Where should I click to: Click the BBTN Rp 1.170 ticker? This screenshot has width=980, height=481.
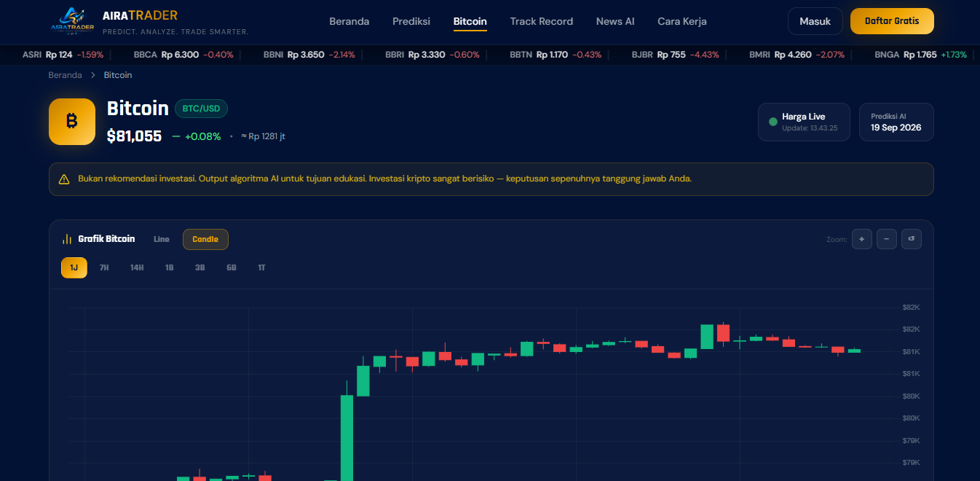[x=556, y=55]
